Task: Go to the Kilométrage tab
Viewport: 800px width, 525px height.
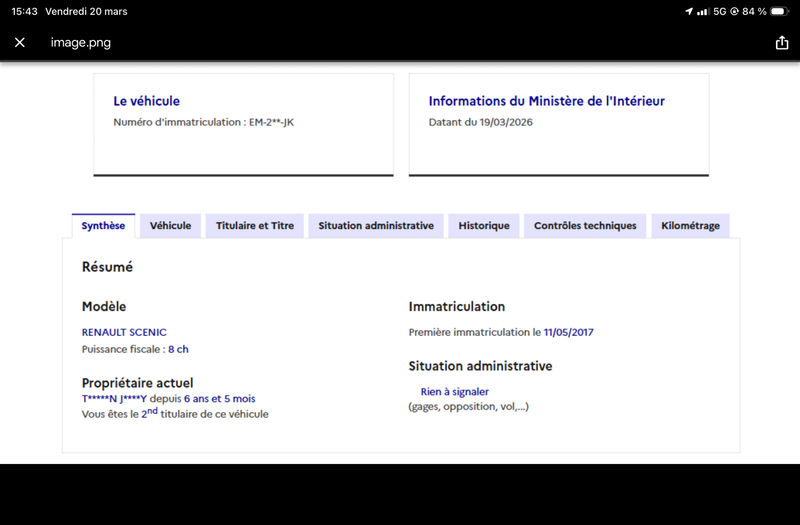Action: 690,226
